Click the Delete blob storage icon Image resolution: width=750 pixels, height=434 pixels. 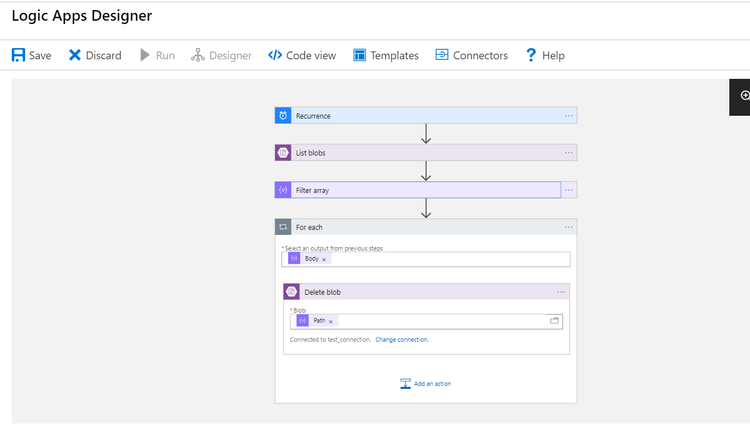pos(291,292)
